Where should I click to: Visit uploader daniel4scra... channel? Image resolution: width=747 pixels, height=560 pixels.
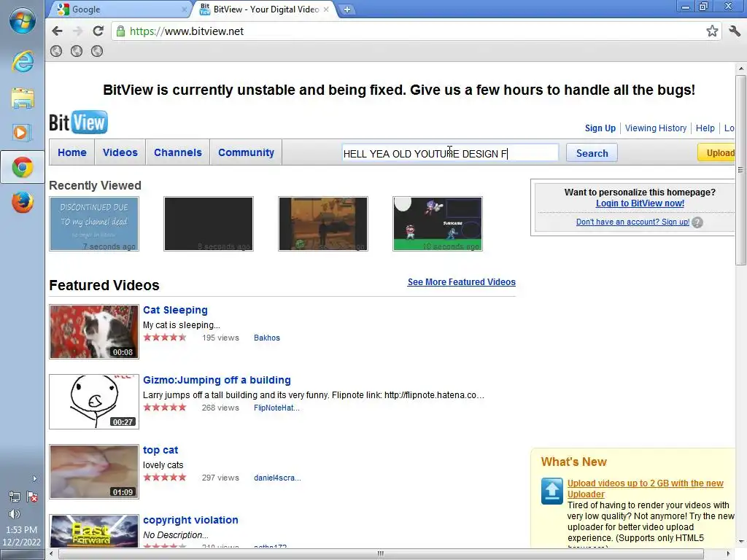click(x=277, y=478)
